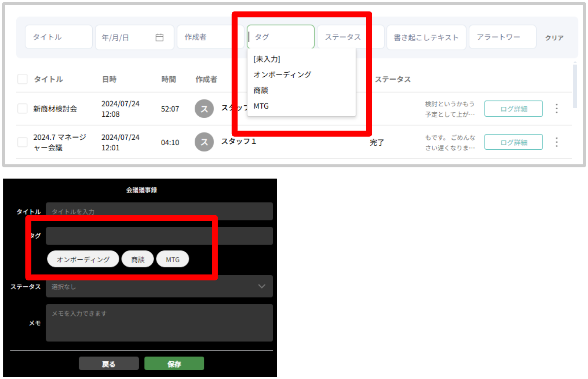The height and width of the screenshot is (379, 588).
Task: Click the メモを入力できます text area
Action: (x=159, y=323)
